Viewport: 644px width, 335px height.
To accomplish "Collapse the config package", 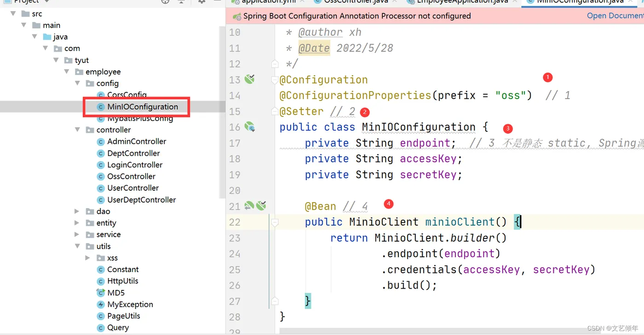I will (78, 83).
